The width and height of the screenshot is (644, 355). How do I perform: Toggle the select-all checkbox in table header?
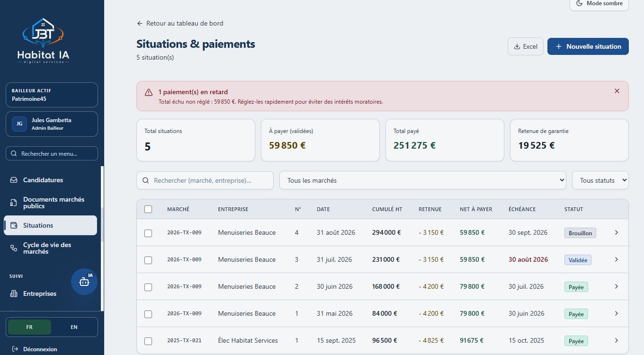tap(148, 209)
